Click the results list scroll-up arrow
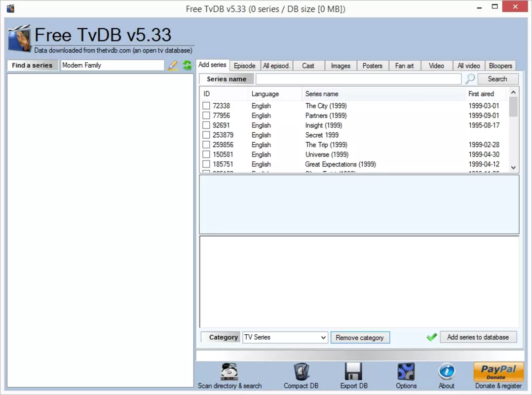The image size is (532, 395). [513, 92]
